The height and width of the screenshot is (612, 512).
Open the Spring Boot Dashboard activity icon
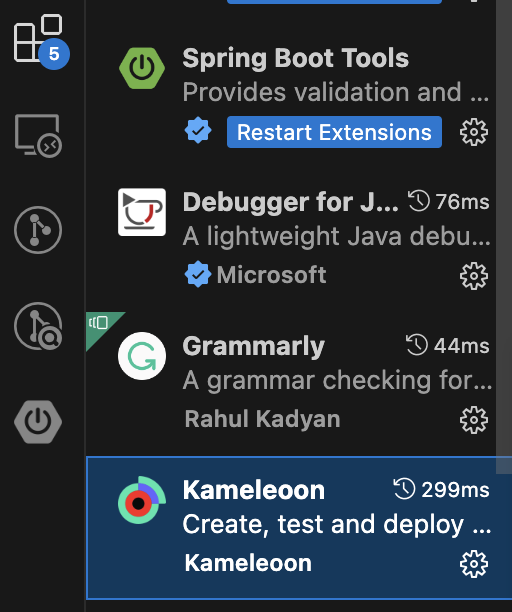[38, 422]
